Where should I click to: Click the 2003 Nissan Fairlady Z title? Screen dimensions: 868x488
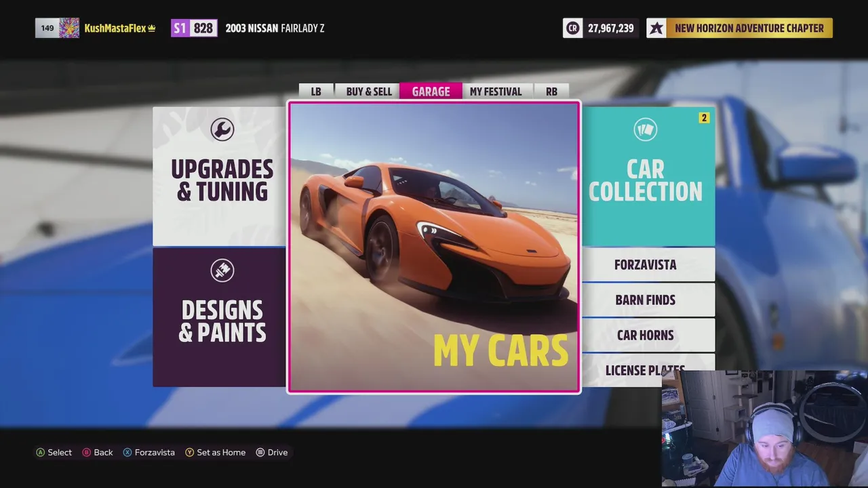[x=275, y=28]
